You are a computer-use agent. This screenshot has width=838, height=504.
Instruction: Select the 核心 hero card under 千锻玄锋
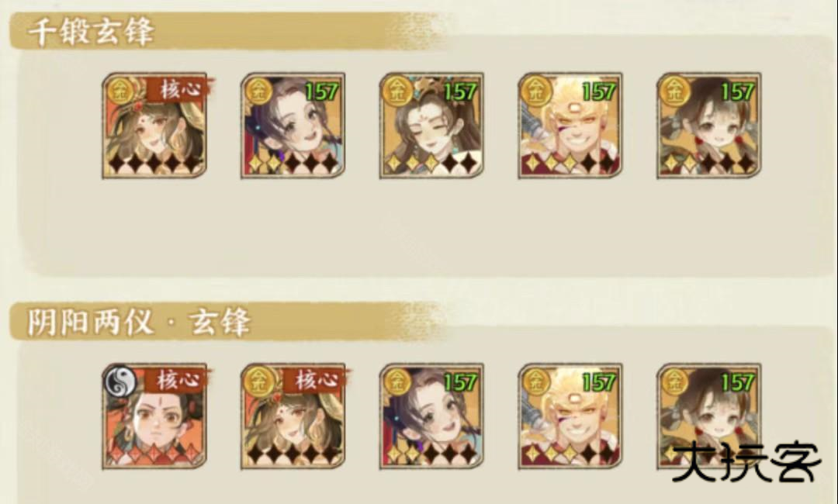(x=154, y=126)
